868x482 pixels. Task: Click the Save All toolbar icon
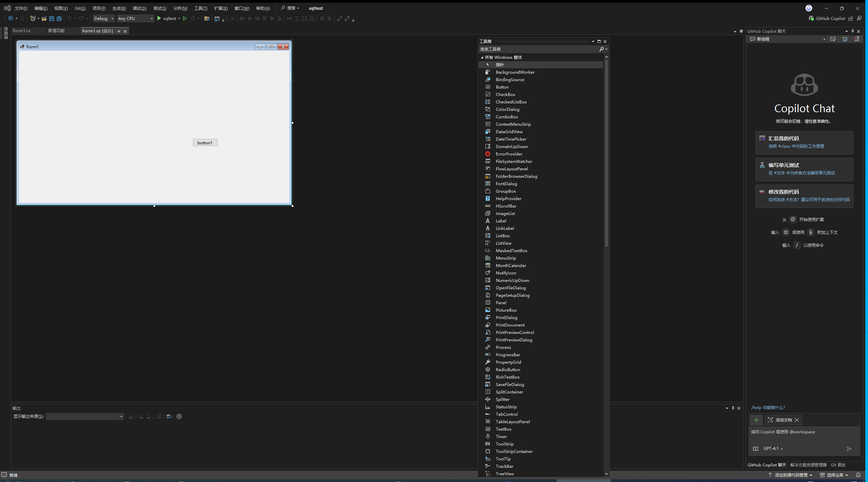point(59,19)
